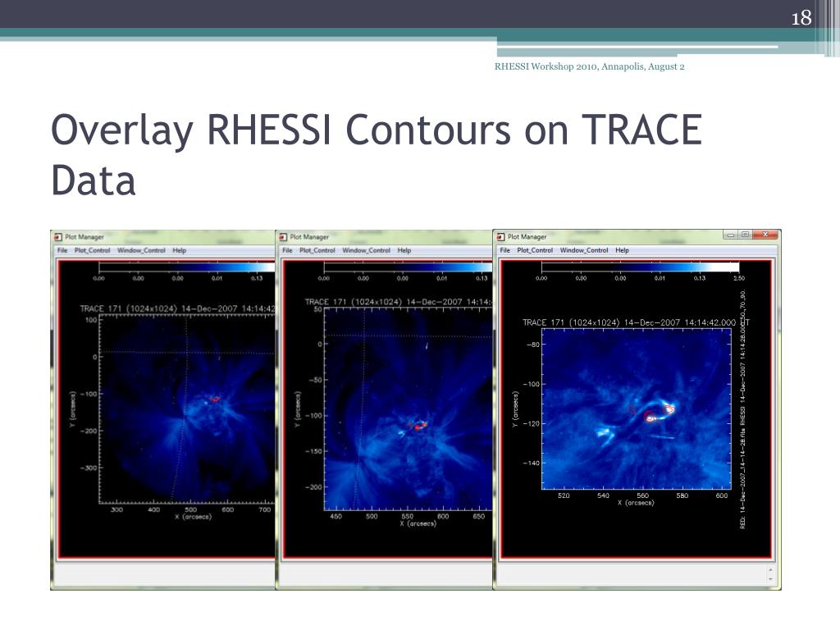The width and height of the screenshot is (840, 630).
Task: Click the scroll down arrow in right window
Action: coord(771,579)
